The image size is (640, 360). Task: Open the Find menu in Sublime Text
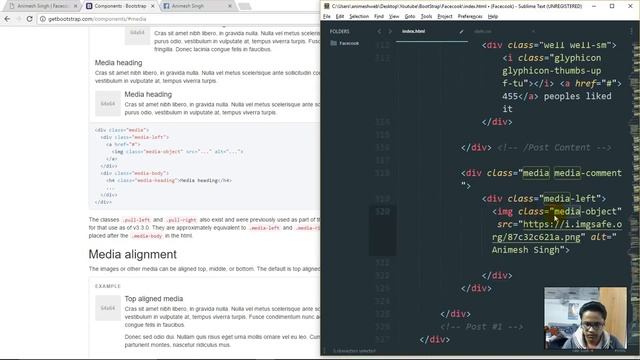(379, 16)
